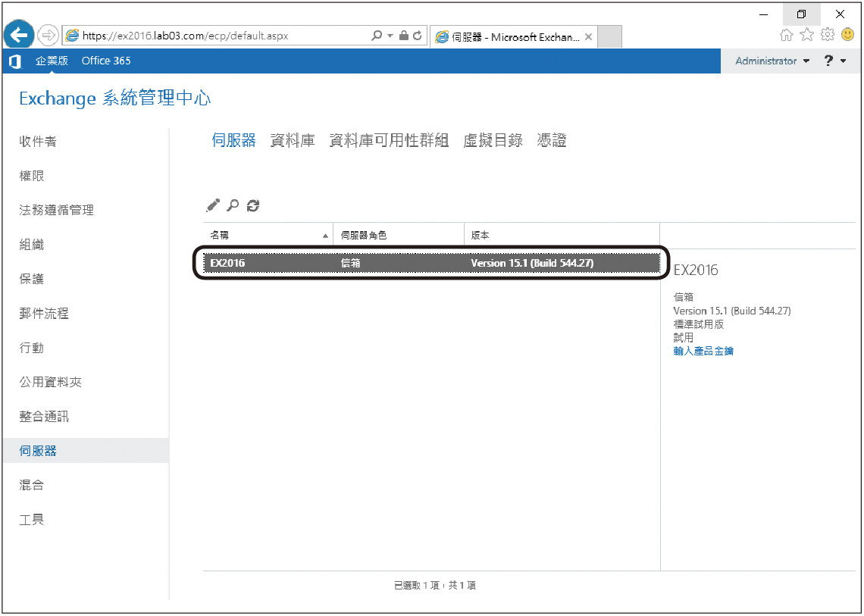Click the server list refresh icon
The width and height of the screenshot is (864, 616).
(253, 205)
